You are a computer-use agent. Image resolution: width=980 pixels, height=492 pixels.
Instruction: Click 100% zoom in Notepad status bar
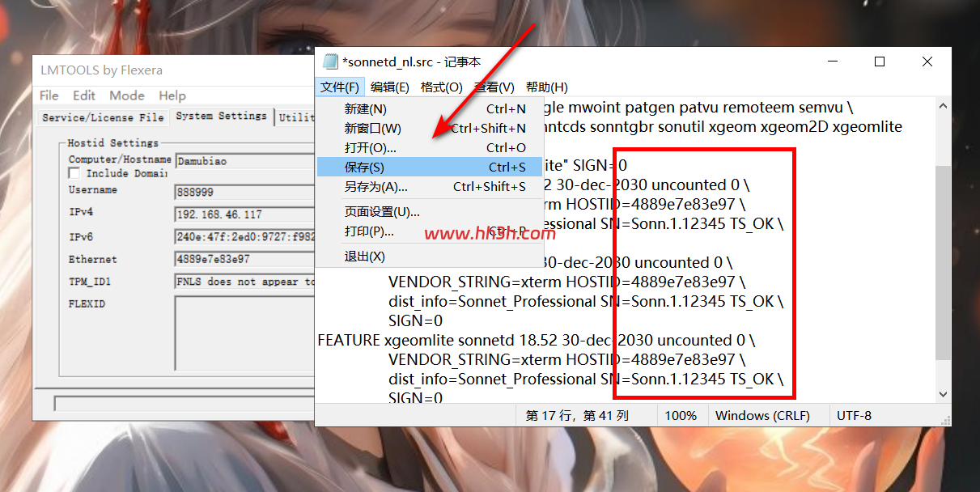(x=681, y=415)
